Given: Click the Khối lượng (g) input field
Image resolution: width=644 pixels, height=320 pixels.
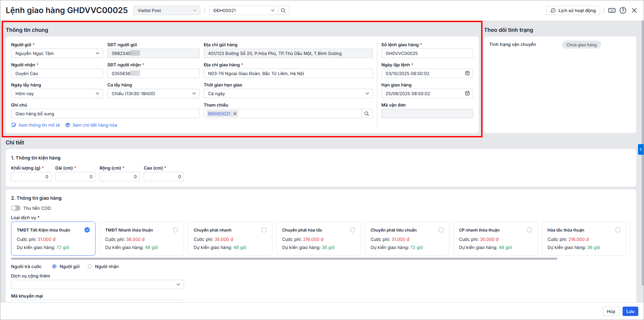Looking at the screenshot, I should click(31, 177).
